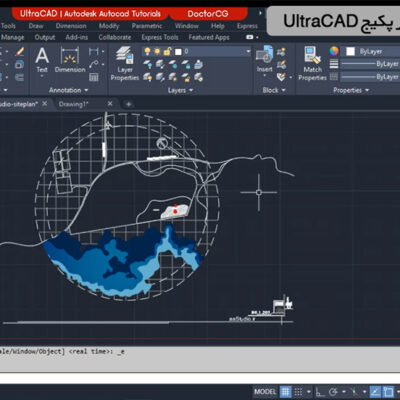The width and height of the screenshot is (400, 400).
Task: Open snap mode options arrow in status bar
Action: 309,392
